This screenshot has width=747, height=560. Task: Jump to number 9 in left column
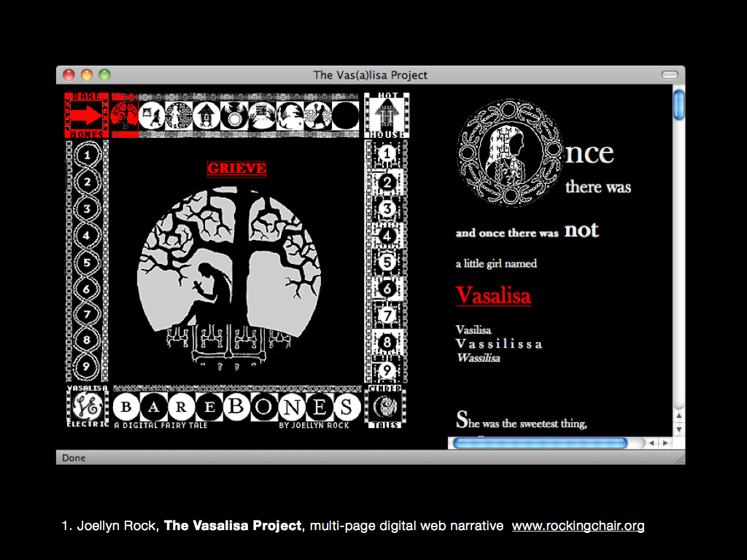click(88, 367)
